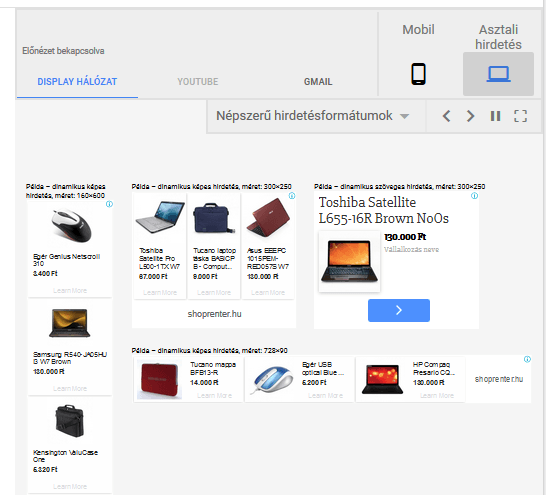Switch to the Gmail tab
546x495 pixels.
318,82
